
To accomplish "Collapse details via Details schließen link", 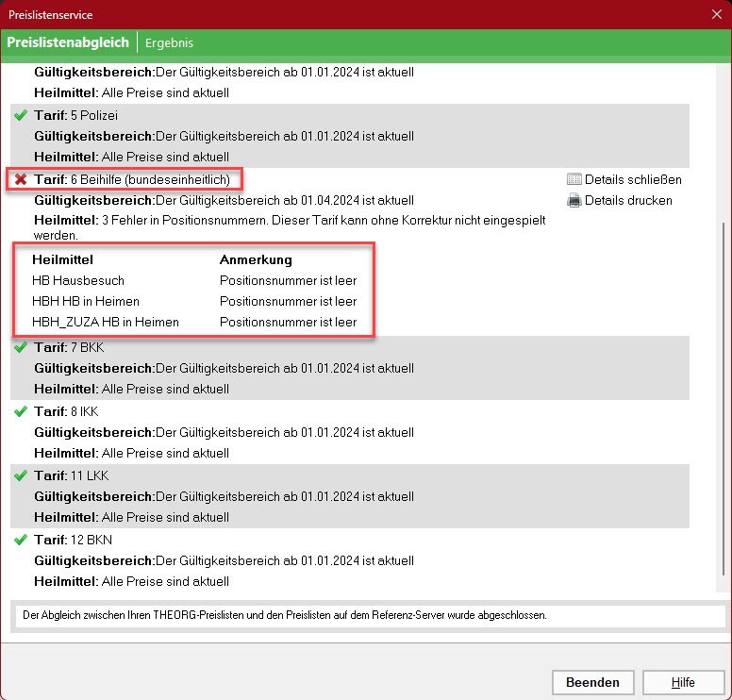I will click(x=632, y=179).
